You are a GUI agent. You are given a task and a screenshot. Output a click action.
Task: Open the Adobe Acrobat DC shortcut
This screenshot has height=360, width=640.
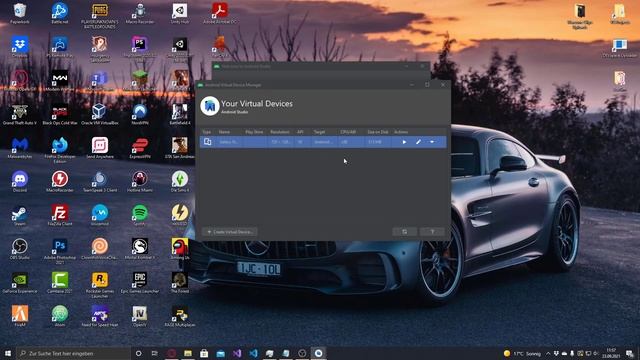tap(220, 13)
